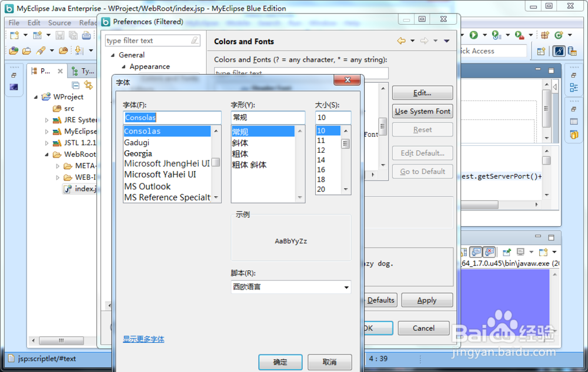Open the File menu
This screenshot has width=588, height=372.
(14, 23)
